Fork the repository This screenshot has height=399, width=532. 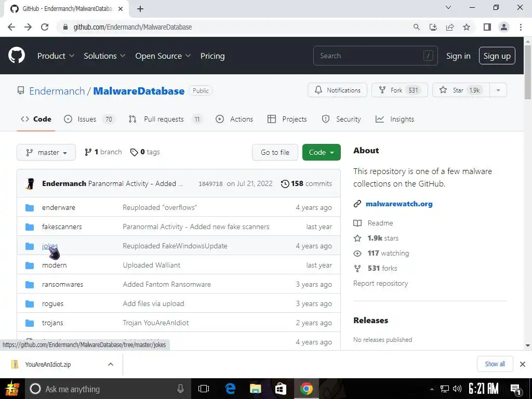[400, 90]
